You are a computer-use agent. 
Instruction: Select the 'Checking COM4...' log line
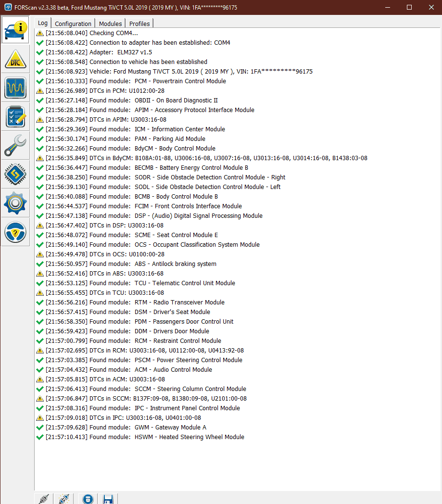coord(87,33)
